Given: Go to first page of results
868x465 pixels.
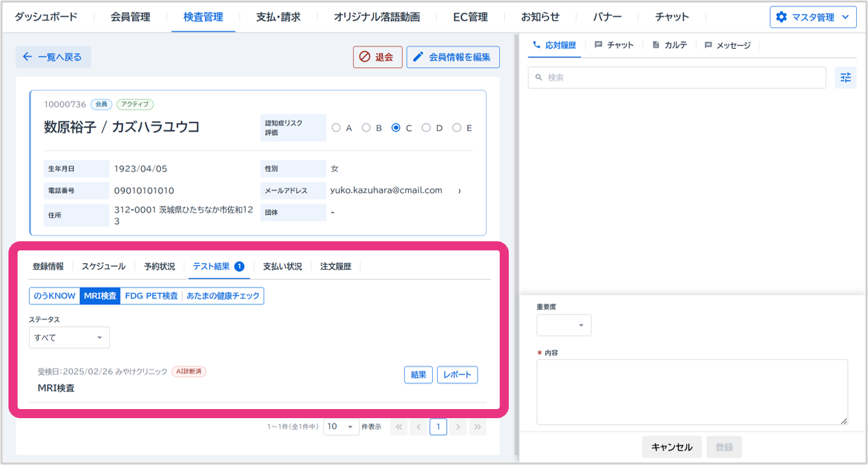Looking at the screenshot, I should 399,427.
